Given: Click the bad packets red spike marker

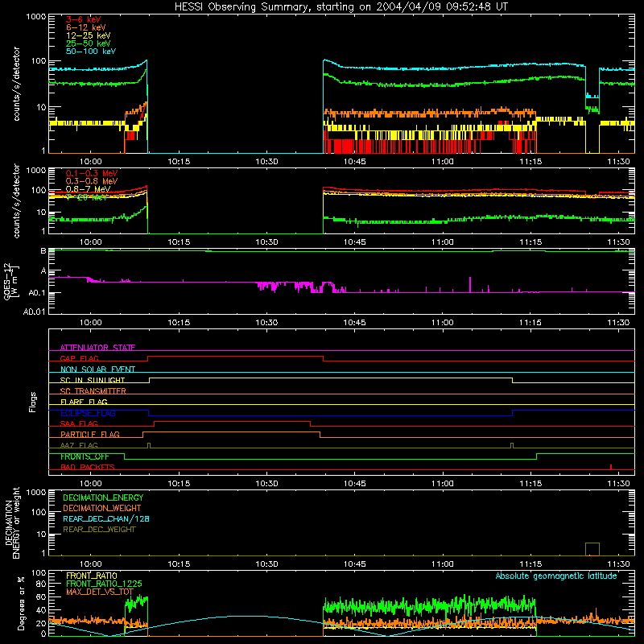Looking at the screenshot, I should coord(611,467).
